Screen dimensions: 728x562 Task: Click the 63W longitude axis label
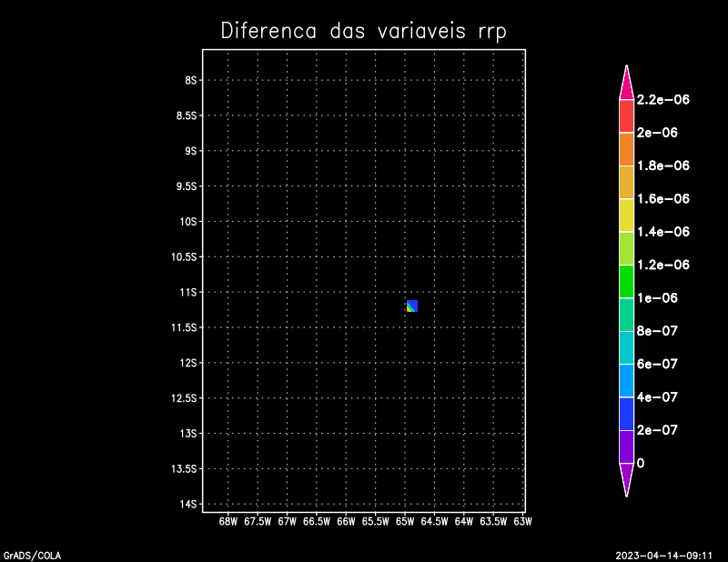pos(522,522)
